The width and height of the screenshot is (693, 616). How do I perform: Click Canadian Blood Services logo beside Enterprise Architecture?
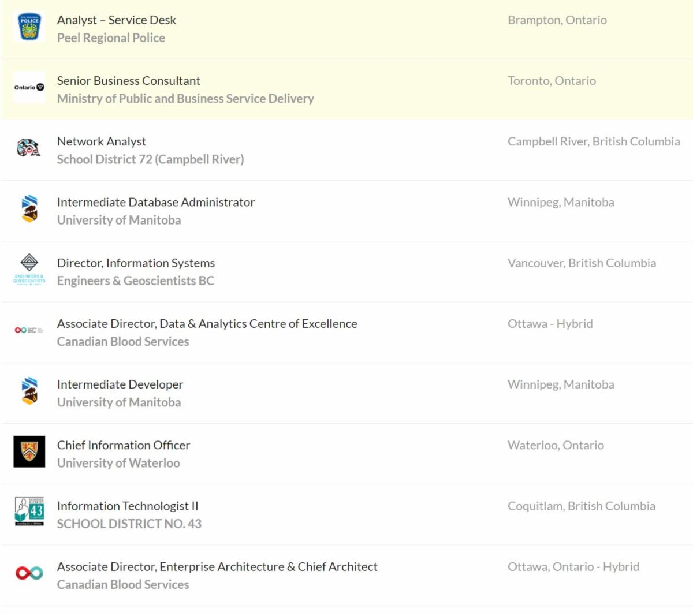29,573
